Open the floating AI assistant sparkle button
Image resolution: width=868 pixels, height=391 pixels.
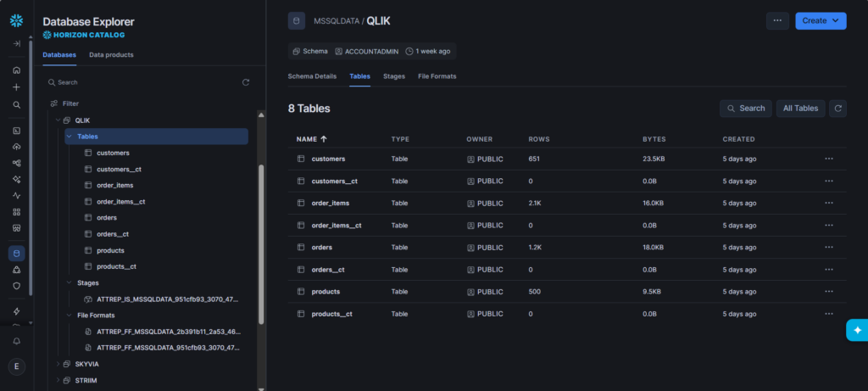(x=858, y=330)
